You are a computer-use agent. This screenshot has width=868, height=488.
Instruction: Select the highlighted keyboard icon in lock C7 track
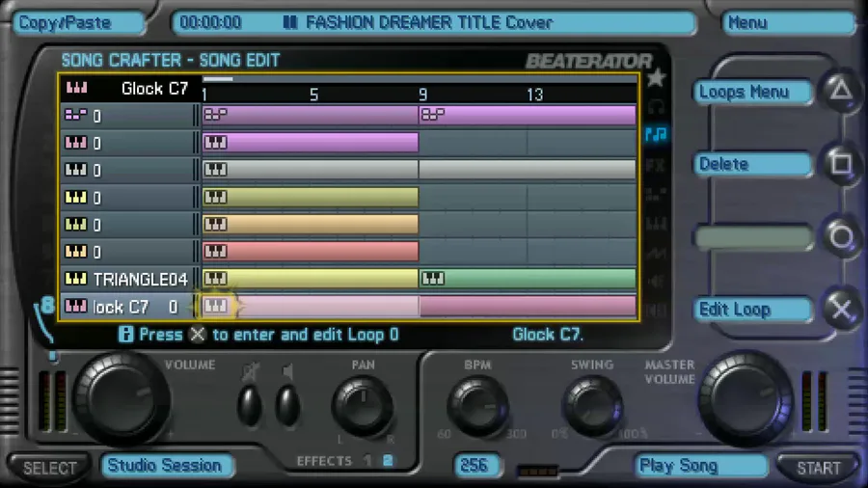(x=215, y=306)
